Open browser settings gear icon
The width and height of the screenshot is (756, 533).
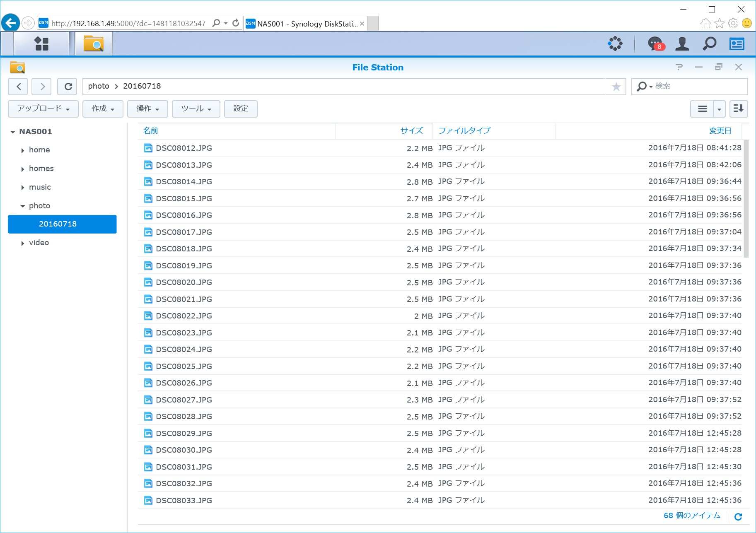(x=733, y=23)
